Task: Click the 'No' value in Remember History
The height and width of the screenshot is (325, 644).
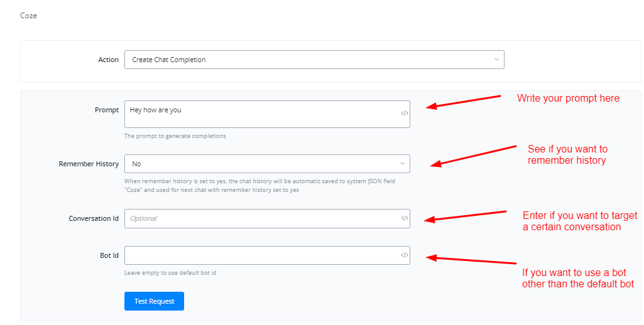Action: tap(136, 164)
